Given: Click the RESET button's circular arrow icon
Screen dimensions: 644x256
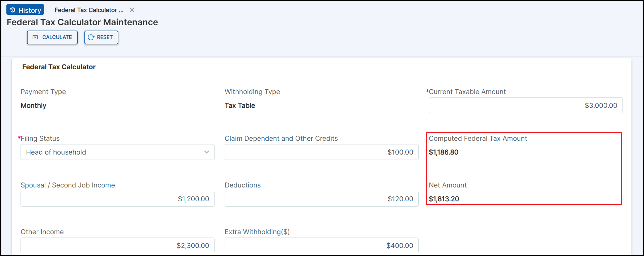Looking at the screenshot, I should (91, 37).
